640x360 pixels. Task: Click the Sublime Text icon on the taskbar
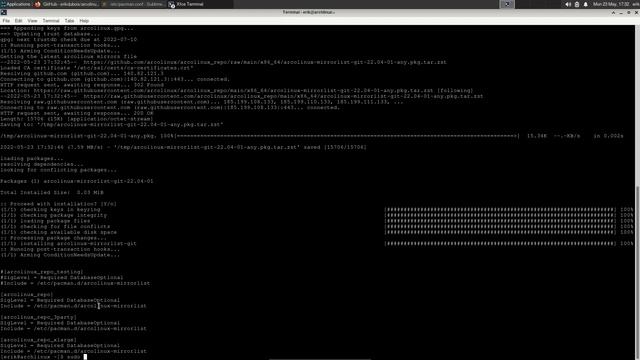(104, 4)
